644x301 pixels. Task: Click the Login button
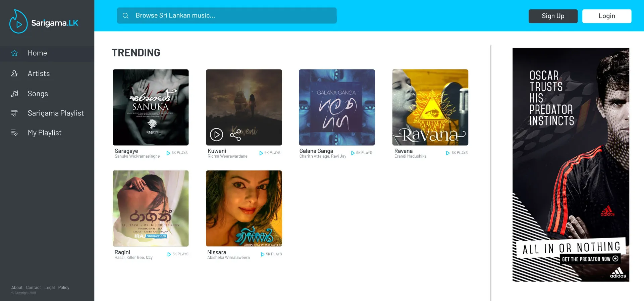click(x=607, y=16)
